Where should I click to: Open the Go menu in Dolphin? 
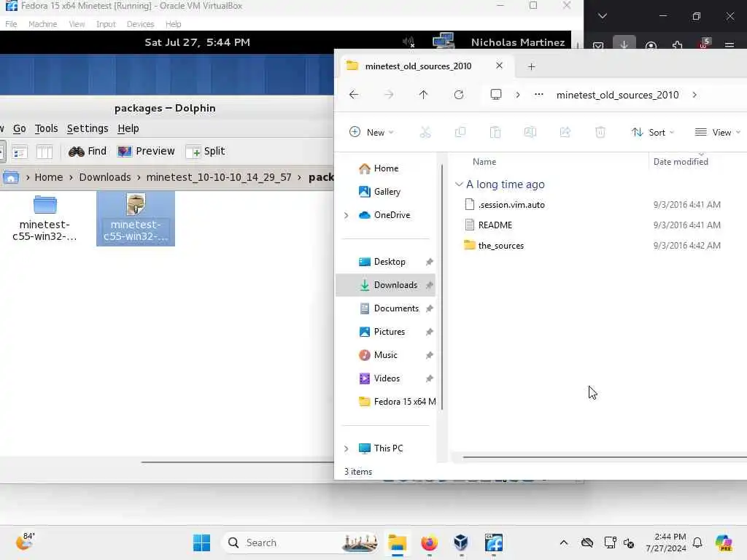pyautogui.click(x=20, y=128)
